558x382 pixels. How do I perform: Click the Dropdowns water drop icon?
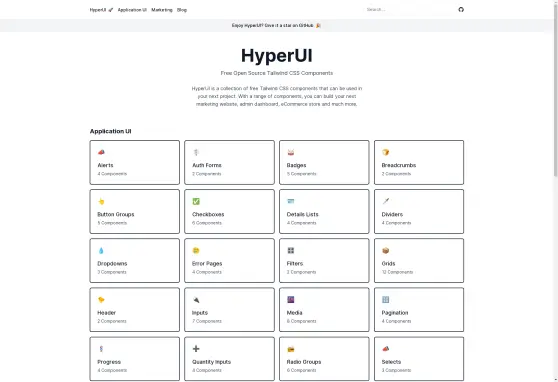tap(101, 251)
